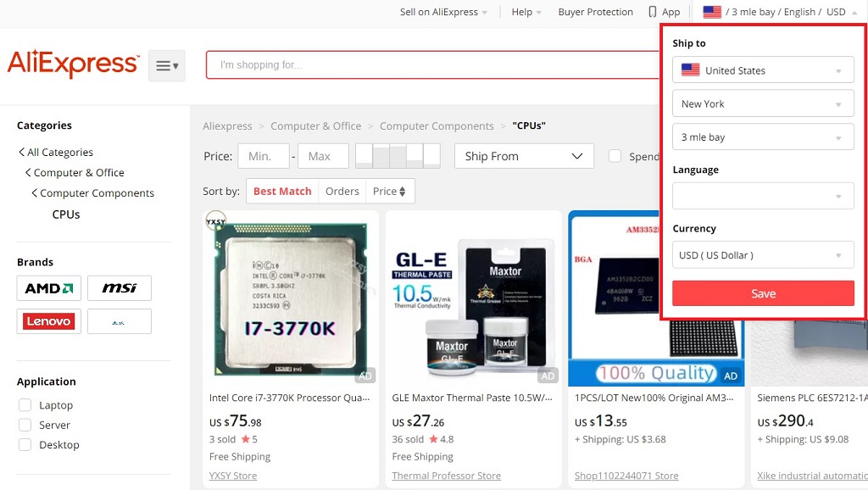Sort results by Price
The height and width of the screenshot is (490, 868).
(389, 191)
